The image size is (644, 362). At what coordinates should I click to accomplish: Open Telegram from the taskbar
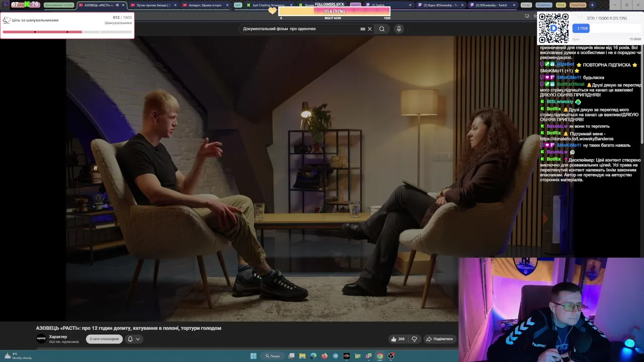coord(336,356)
